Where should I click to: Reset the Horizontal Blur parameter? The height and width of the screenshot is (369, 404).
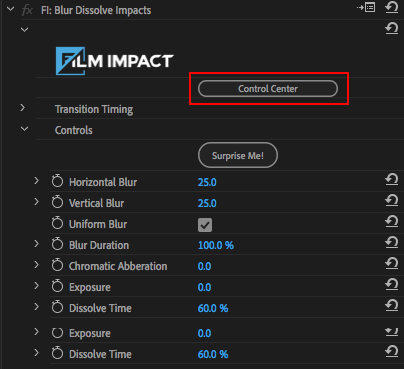pyautogui.click(x=392, y=180)
